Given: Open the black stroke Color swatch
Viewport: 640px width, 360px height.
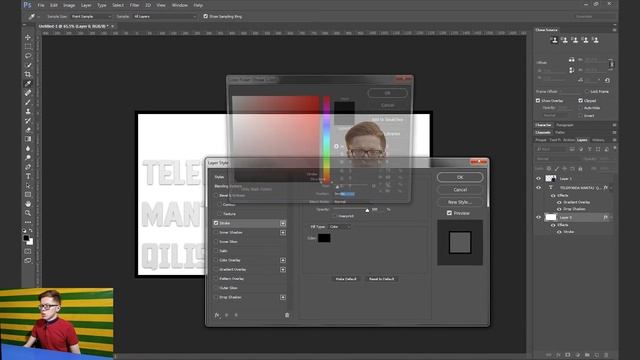Looking at the screenshot, I should [324, 238].
